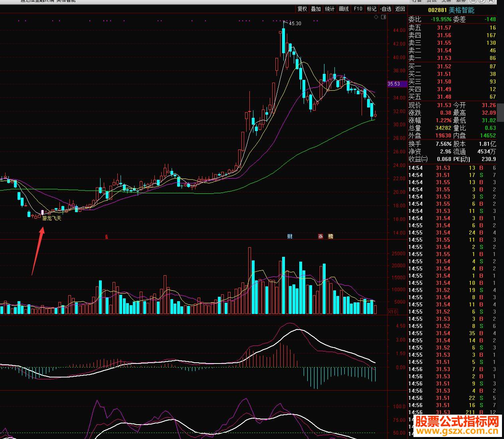Image resolution: width=504 pixels, height=439 pixels.
Task: Select the 卖二 31.54 ask row
Action: tap(452, 50)
